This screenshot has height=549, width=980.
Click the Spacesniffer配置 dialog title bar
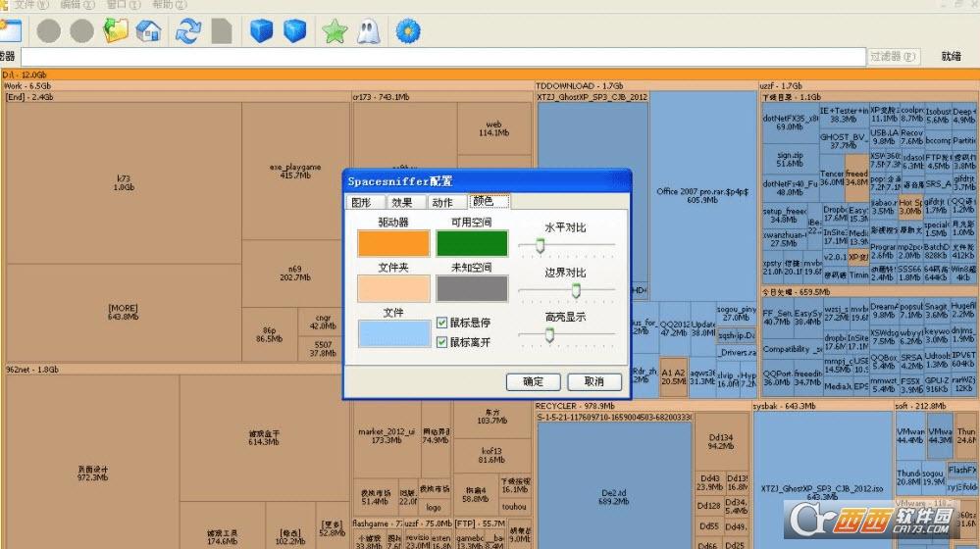click(x=487, y=181)
